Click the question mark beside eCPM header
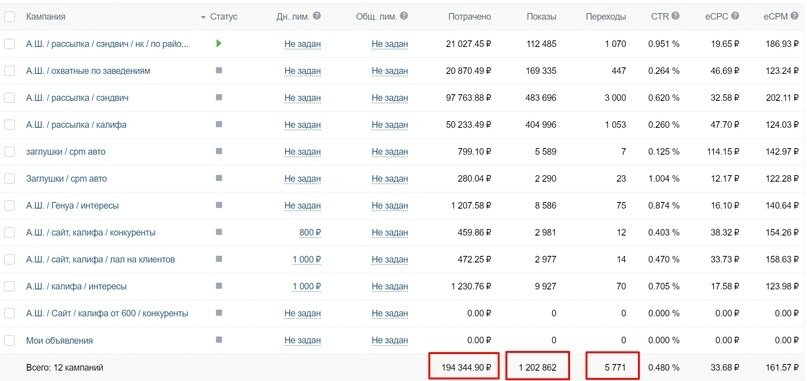The image size is (807, 381). coord(798,16)
